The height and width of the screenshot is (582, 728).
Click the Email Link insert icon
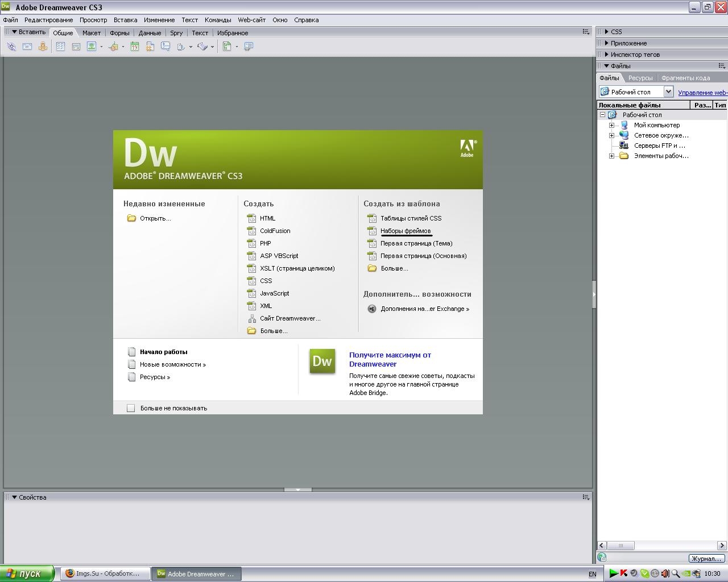point(27,47)
